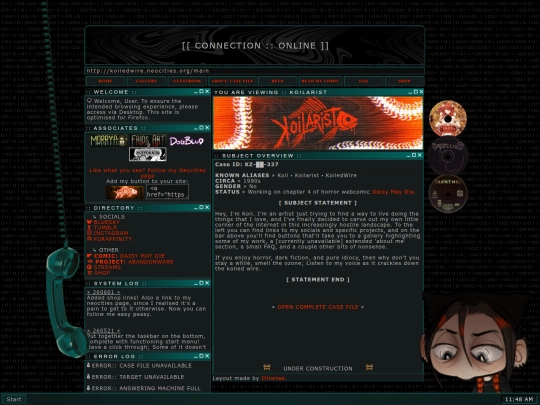
Task: Open the TUMBLR social link
Action: point(105,228)
